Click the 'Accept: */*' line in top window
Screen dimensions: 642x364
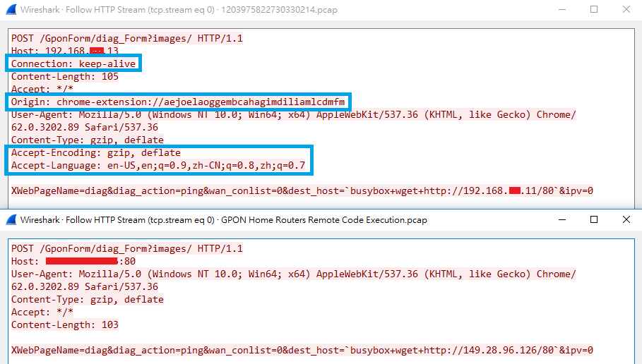(42, 89)
